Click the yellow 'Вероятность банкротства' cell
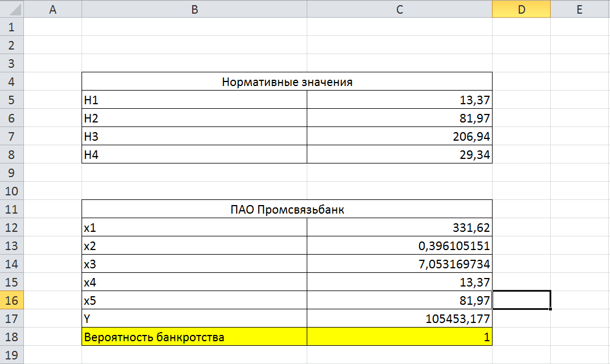The height and width of the screenshot is (364, 610). pos(194,337)
